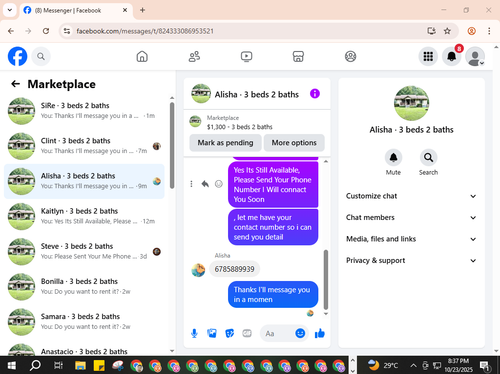500x374 pixels.
Task: Click the browser back arrow
Action: click(11, 31)
